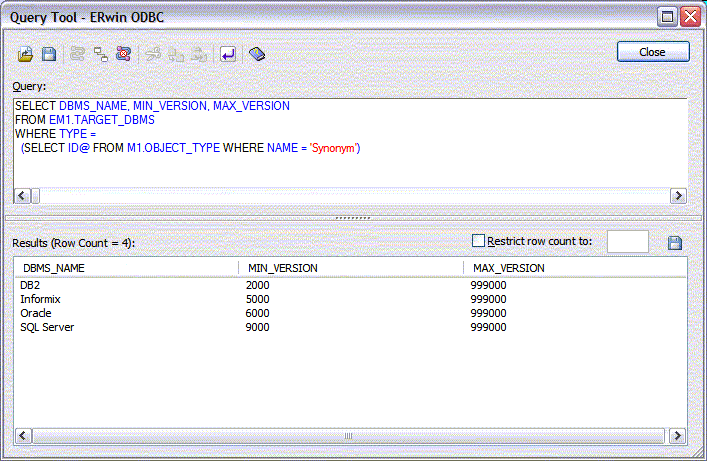Click the row count limit input field

[x=627, y=242]
